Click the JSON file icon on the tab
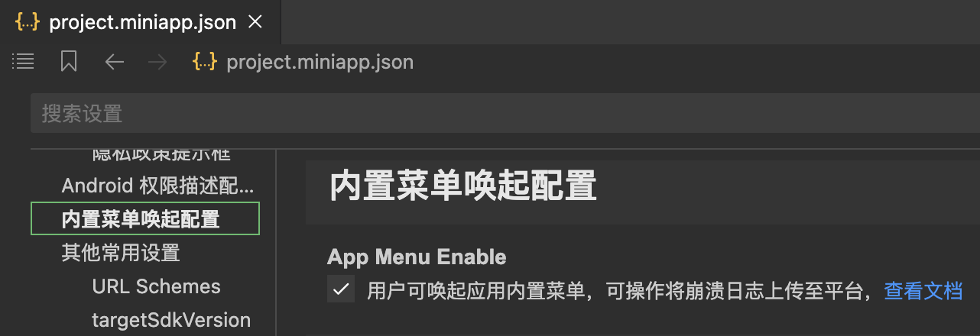 point(28,22)
